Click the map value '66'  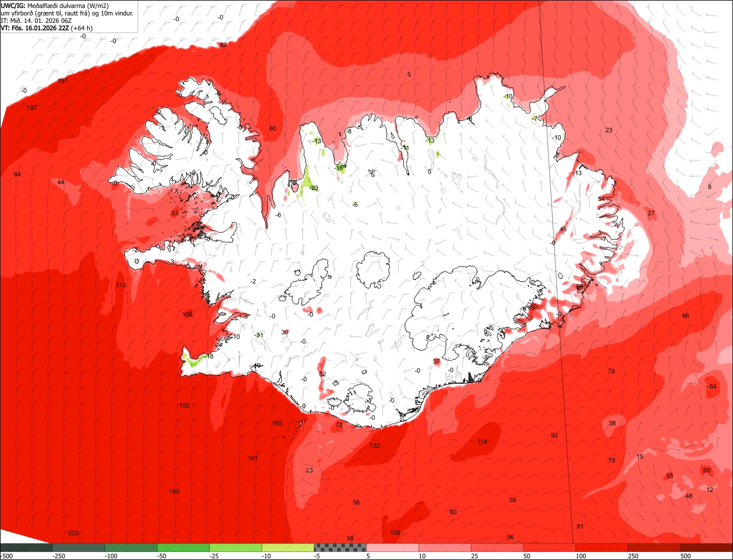pyautogui.click(x=685, y=316)
